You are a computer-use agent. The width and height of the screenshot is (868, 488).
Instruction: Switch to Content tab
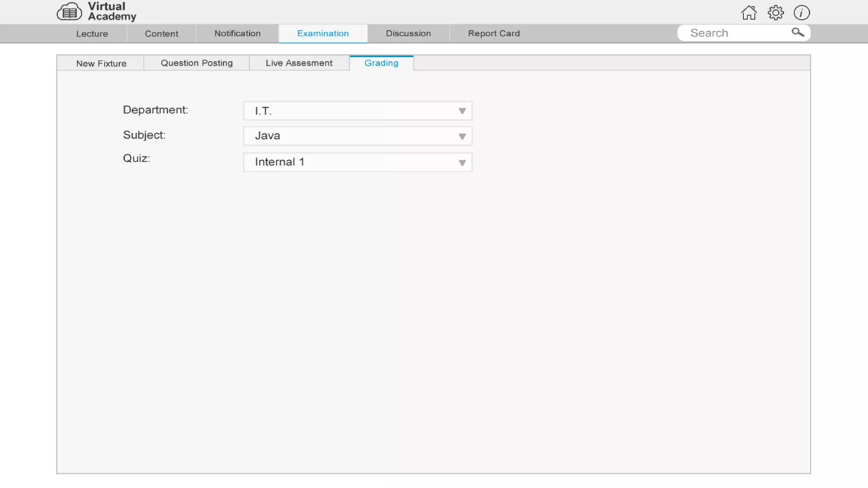coord(161,34)
